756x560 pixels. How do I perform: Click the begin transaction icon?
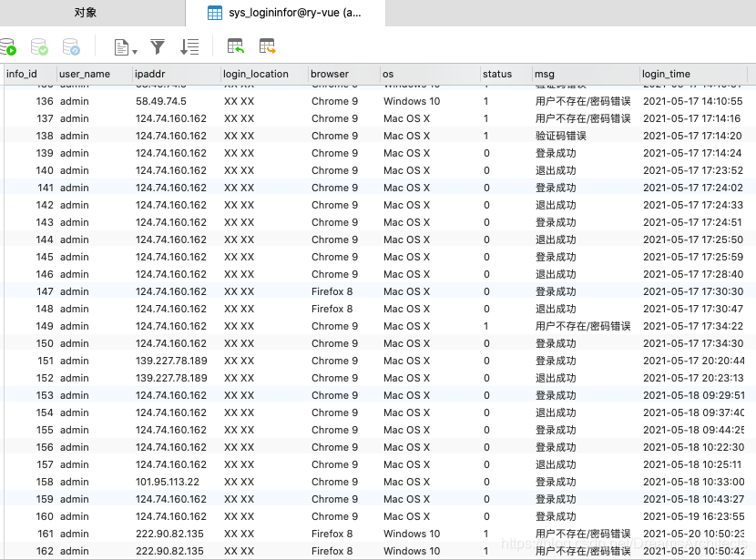(x=9, y=46)
